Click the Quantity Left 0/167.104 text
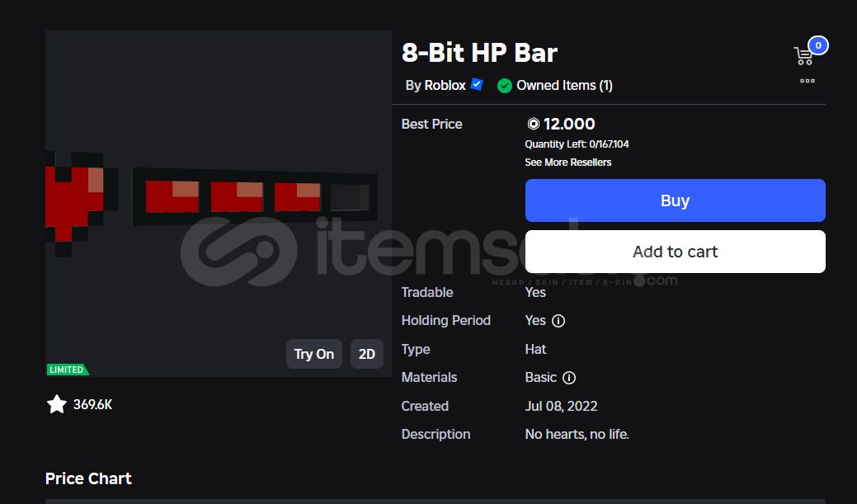 (577, 144)
